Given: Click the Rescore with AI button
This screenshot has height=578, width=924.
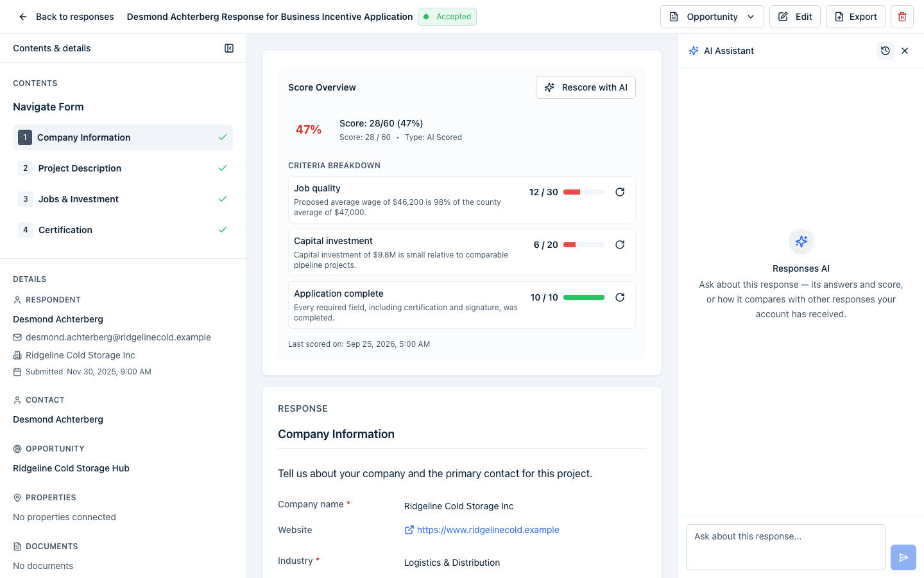Looking at the screenshot, I should pos(586,87).
